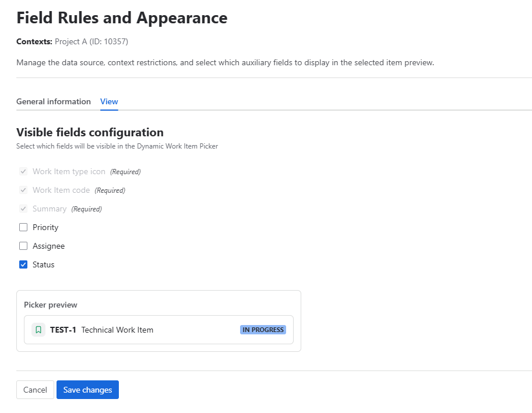The height and width of the screenshot is (413, 532).
Task: Click the required Work Item code checkbox
Action: tap(23, 190)
